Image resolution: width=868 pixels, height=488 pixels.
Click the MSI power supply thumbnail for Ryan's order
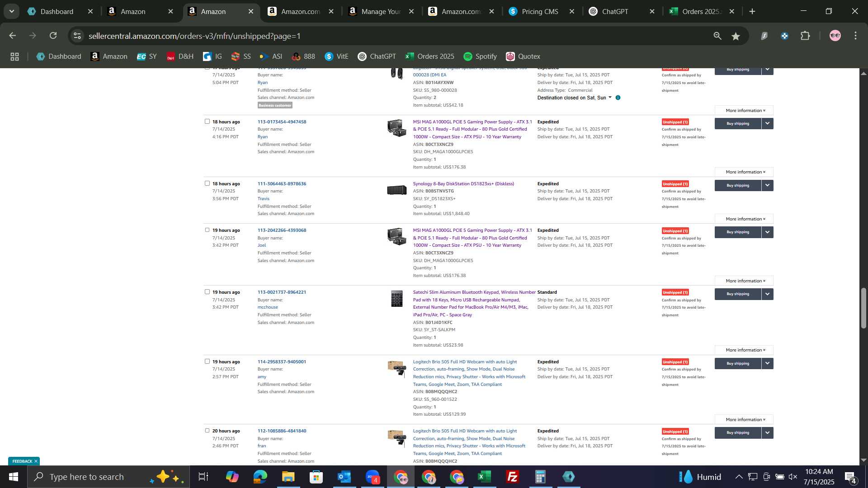click(x=396, y=128)
